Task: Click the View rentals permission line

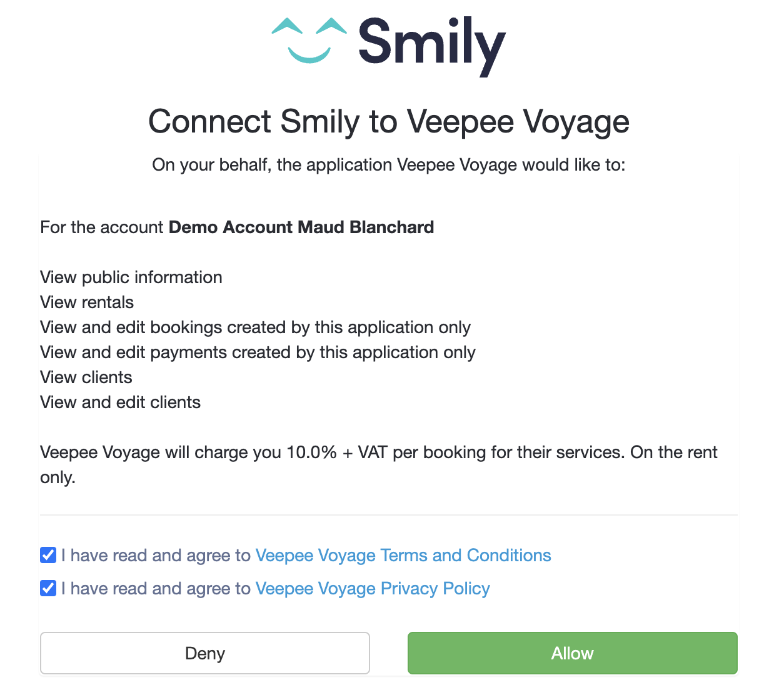Action: click(x=87, y=302)
